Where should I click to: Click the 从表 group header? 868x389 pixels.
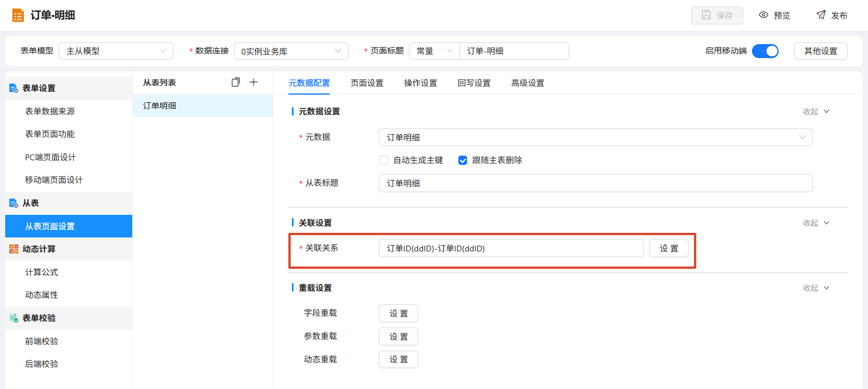68,203
